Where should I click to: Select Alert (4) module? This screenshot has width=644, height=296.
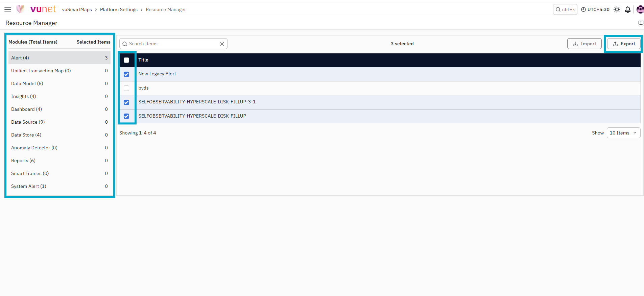(59, 58)
